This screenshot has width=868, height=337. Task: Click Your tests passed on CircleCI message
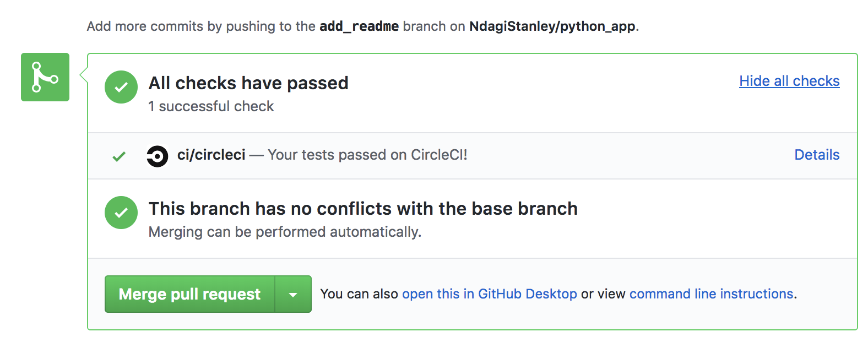pyautogui.click(x=367, y=155)
